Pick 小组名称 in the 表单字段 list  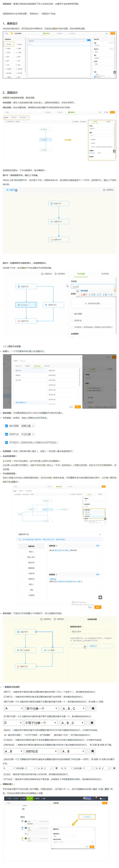coord(31,595)
